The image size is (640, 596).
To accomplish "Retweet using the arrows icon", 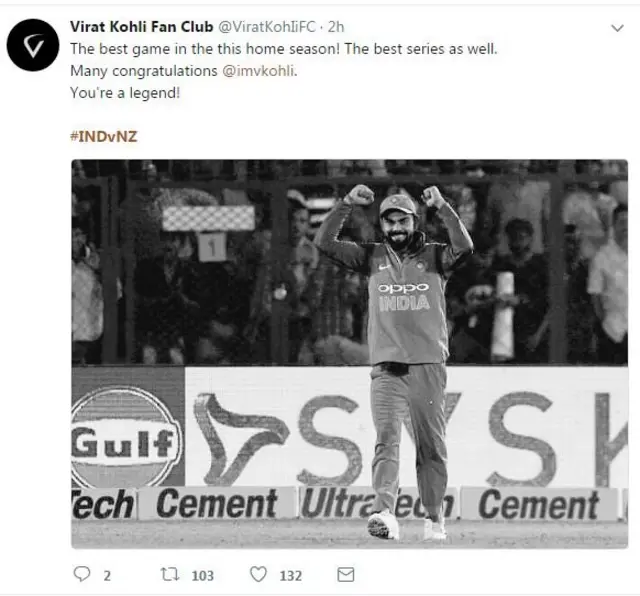I will tap(169, 574).
